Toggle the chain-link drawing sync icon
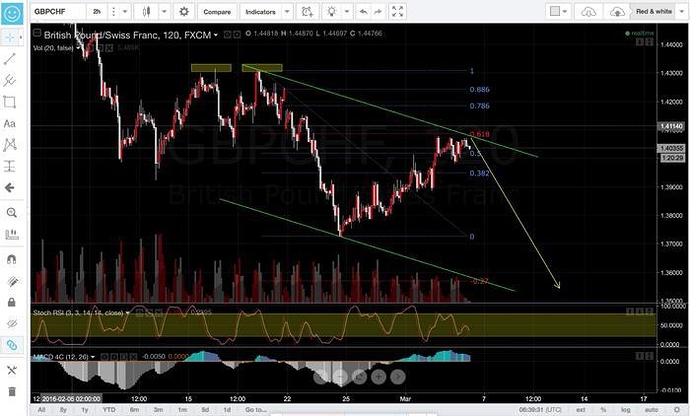Screen dimensions: 690x416 point(11,345)
